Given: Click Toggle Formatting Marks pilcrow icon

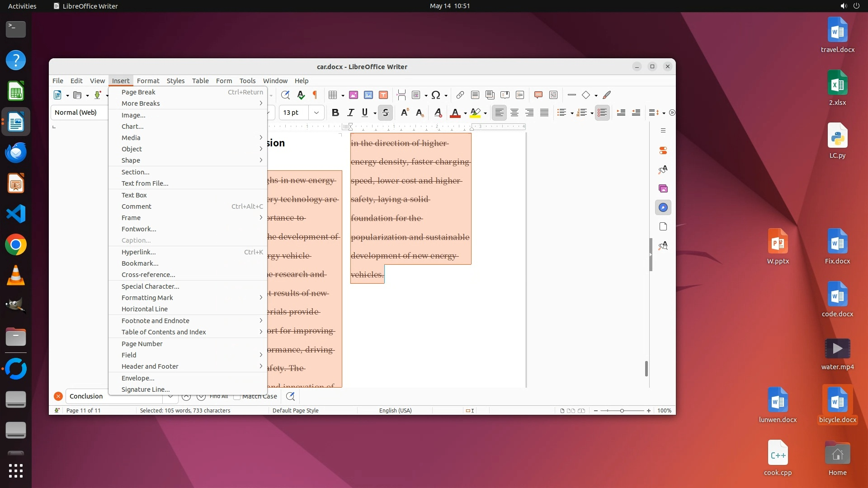Looking at the screenshot, I should click(x=315, y=95).
